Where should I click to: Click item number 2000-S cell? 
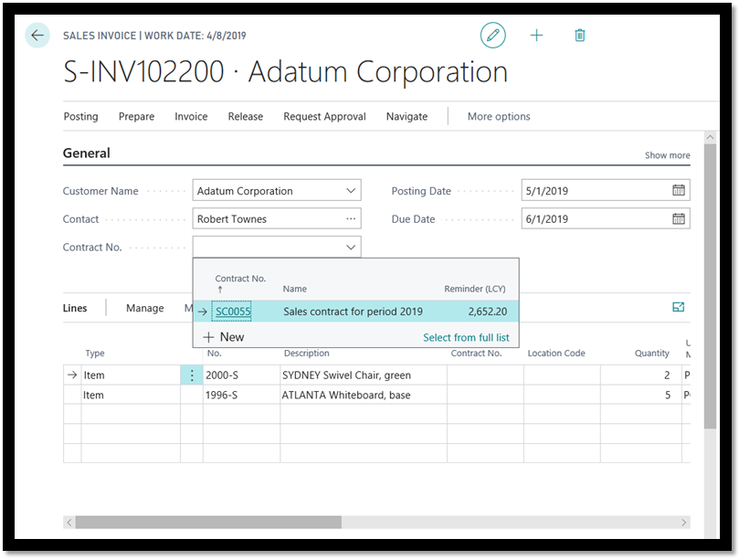(x=241, y=375)
